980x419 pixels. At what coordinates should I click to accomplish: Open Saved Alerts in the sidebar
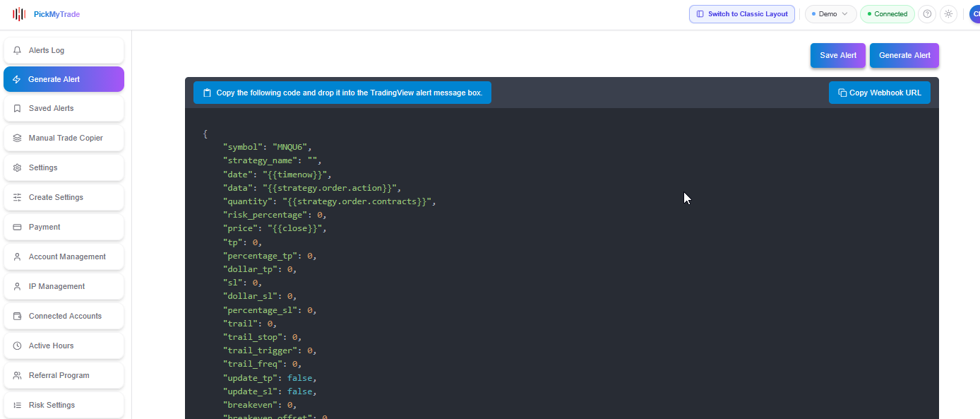64,108
